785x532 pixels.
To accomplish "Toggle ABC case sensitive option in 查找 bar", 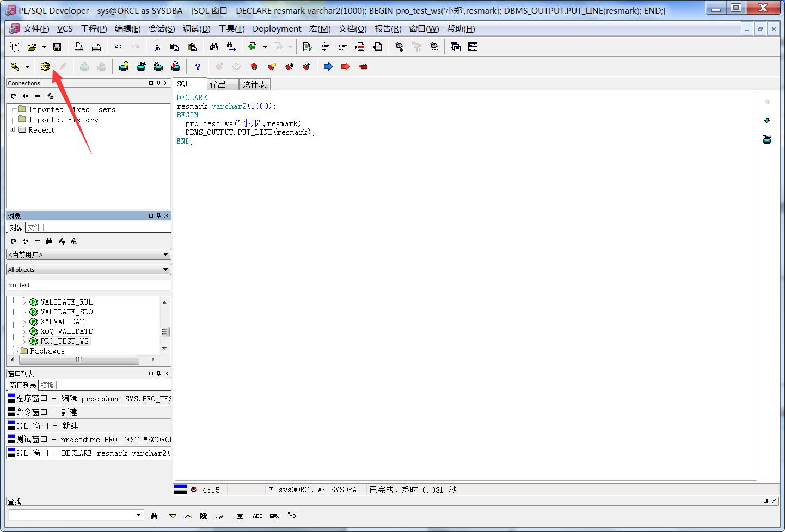I will pyautogui.click(x=257, y=516).
